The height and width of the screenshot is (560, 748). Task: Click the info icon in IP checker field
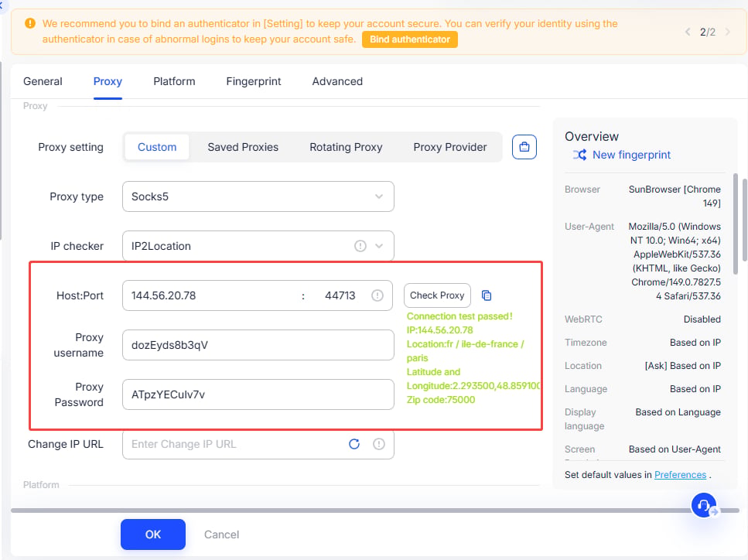(x=360, y=246)
